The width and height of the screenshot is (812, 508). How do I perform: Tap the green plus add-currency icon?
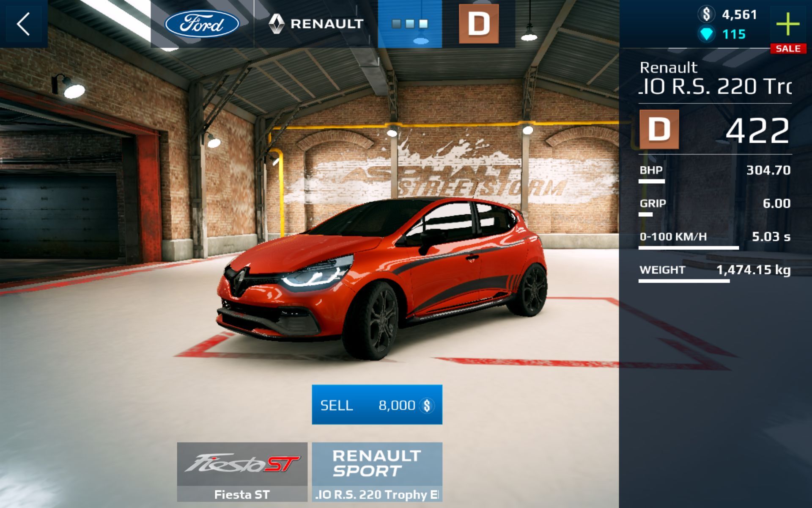tap(788, 24)
